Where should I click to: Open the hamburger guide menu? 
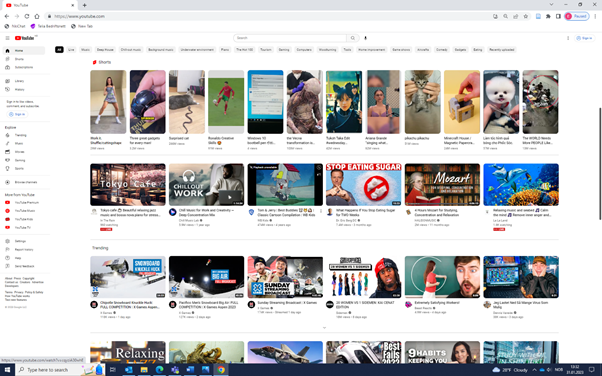7,38
